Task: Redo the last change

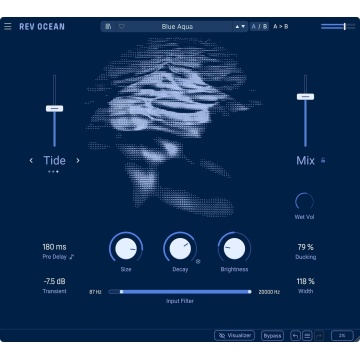Action: [319, 336]
